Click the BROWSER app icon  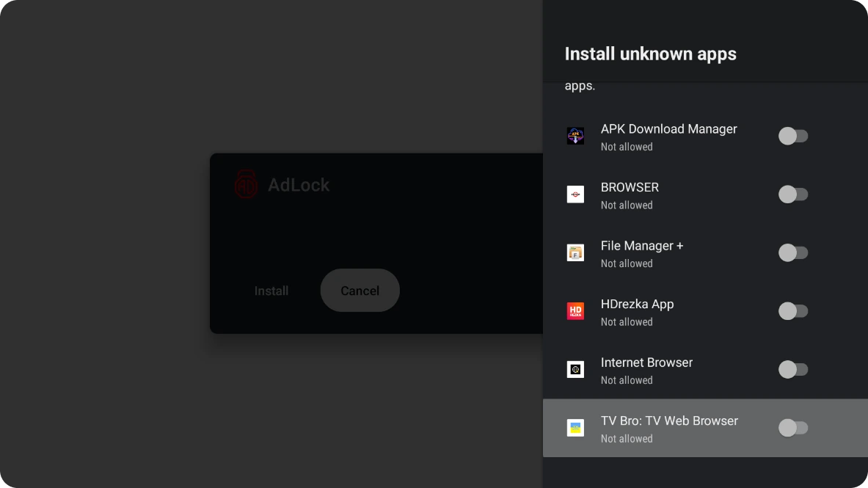pos(575,194)
